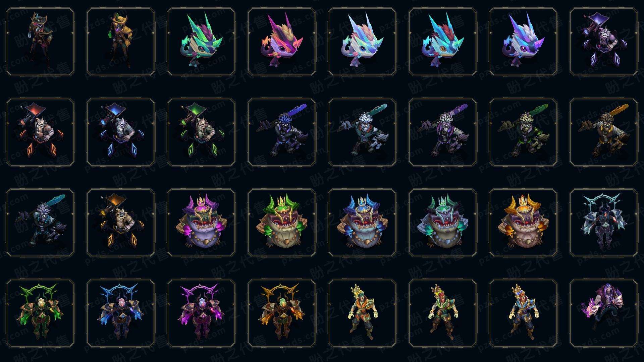Screen dimensions: 644x362
Task: Select the red-flag hammer brute skin
Action: [x=40, y=132]
